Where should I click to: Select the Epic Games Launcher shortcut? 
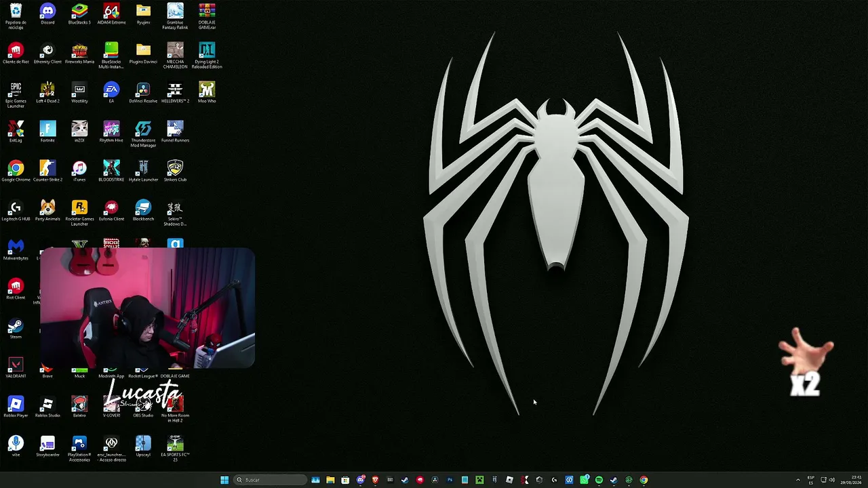coord(16,96)
